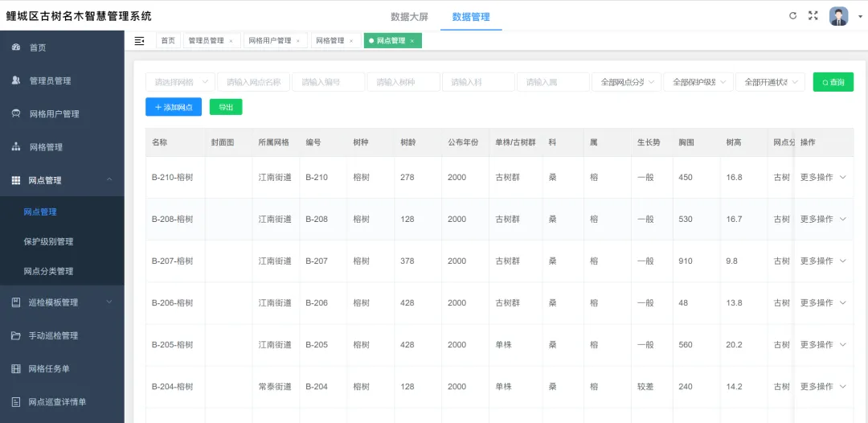Collapse sidebar with the hamburger icon
Image resolution: width=868 pixels, height=423 pixels.
click(x=140, y=41)
